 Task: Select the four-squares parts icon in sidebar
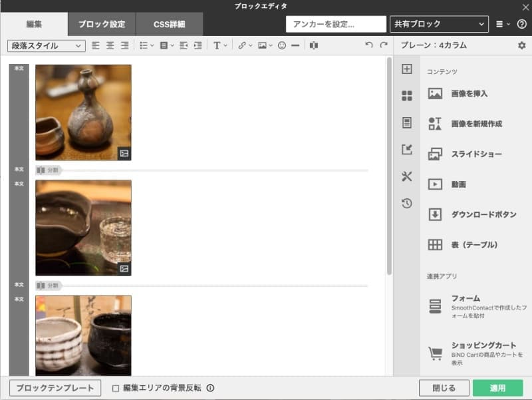(x=407, y=96)
